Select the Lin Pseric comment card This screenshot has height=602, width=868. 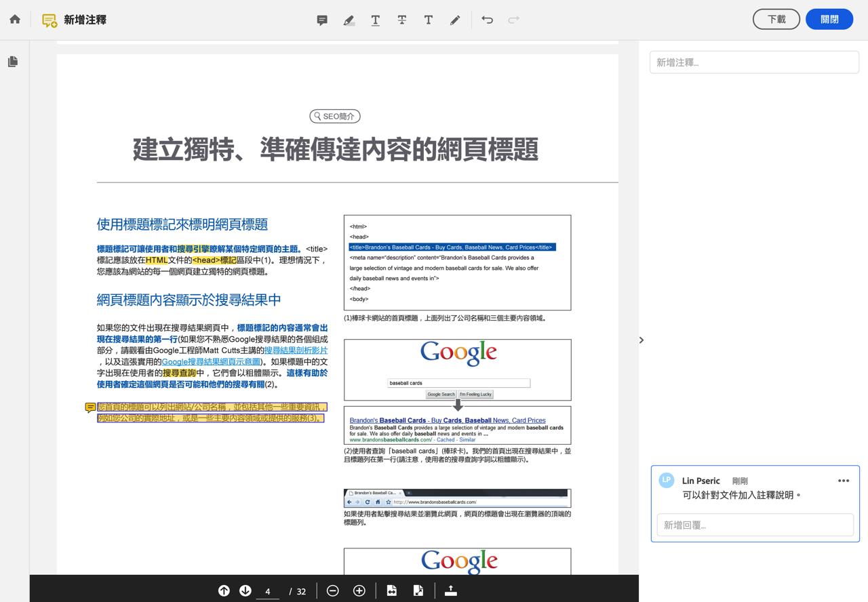click(755, 504)
